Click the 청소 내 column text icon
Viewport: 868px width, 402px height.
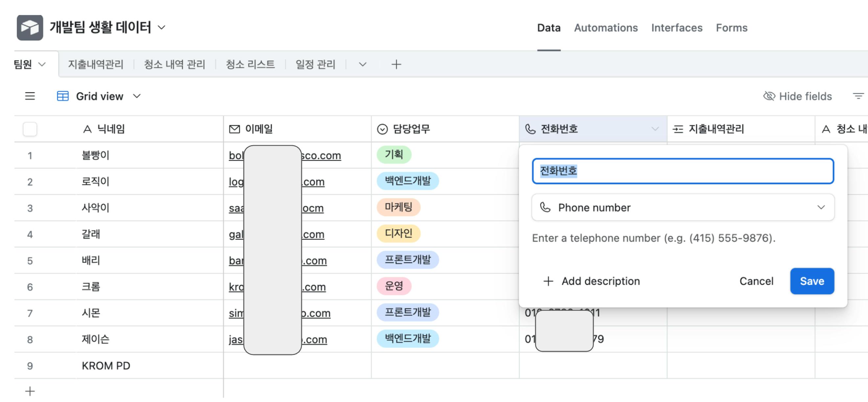pos(826,129)
